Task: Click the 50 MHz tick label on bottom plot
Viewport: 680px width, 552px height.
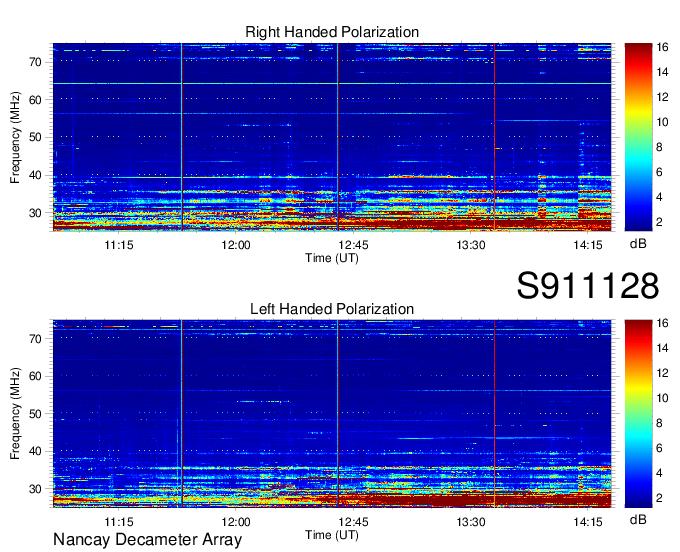Action: click(35, 414)
